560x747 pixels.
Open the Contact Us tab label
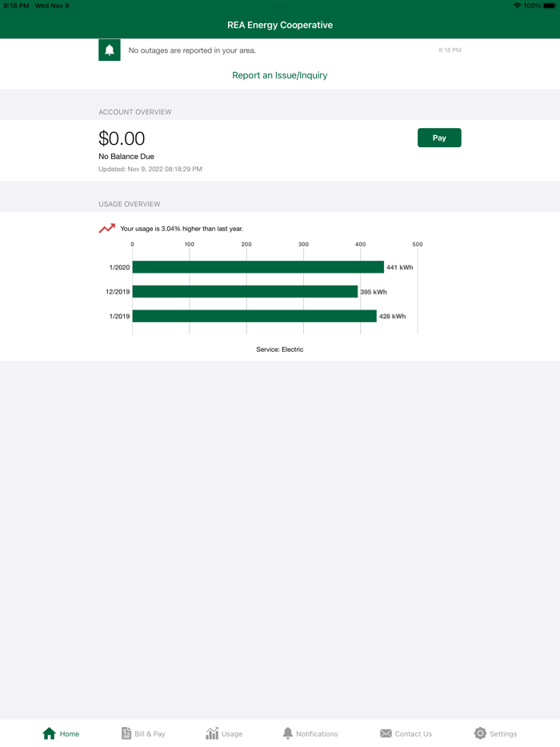point(413,734)
